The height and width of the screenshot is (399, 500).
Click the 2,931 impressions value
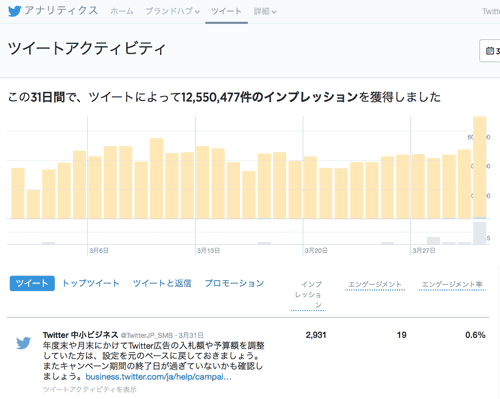316,335
